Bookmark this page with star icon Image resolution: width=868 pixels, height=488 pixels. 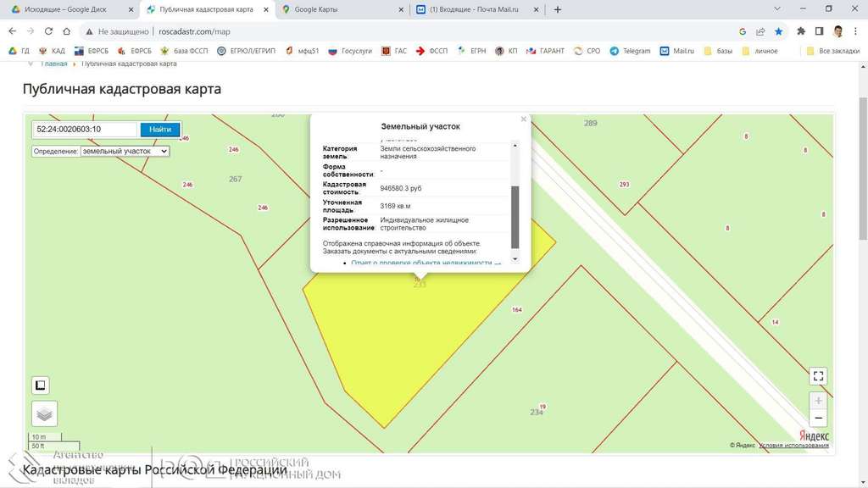click(x=778, y=31)
